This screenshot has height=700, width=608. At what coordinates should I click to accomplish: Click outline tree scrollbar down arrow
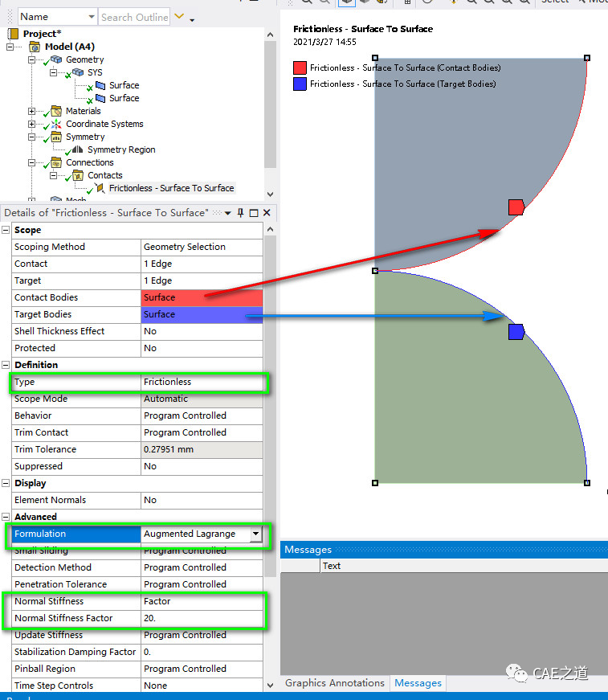click(270, 194)
